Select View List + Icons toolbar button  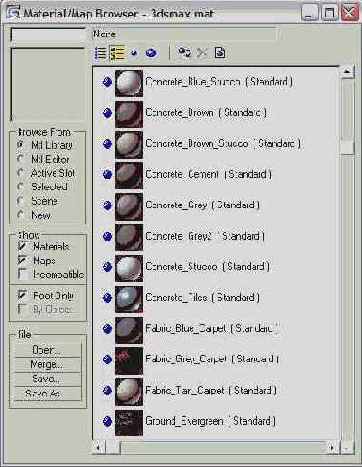click(x=117, y=53)
